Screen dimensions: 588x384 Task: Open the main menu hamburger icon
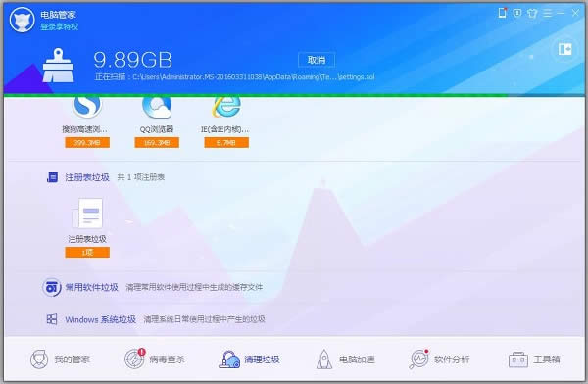point(548,13)
